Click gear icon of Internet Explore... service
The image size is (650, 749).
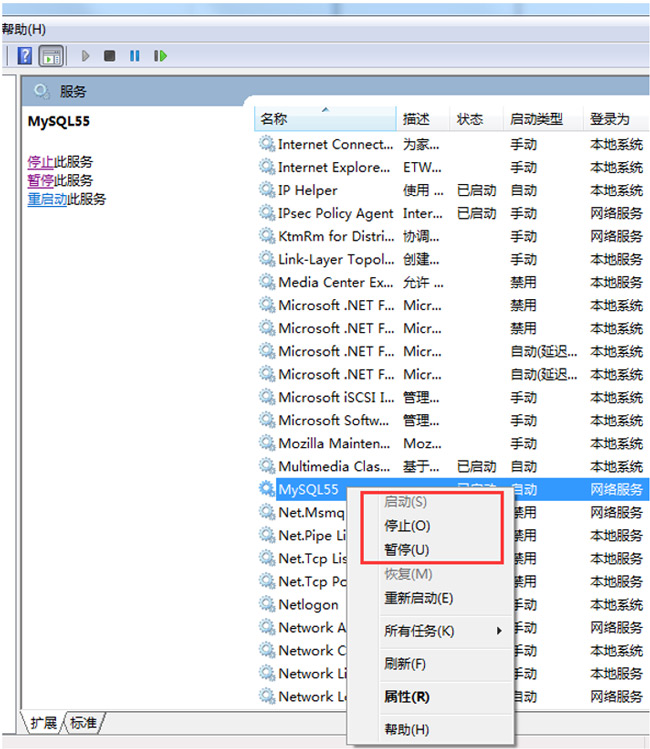point(266,167)
